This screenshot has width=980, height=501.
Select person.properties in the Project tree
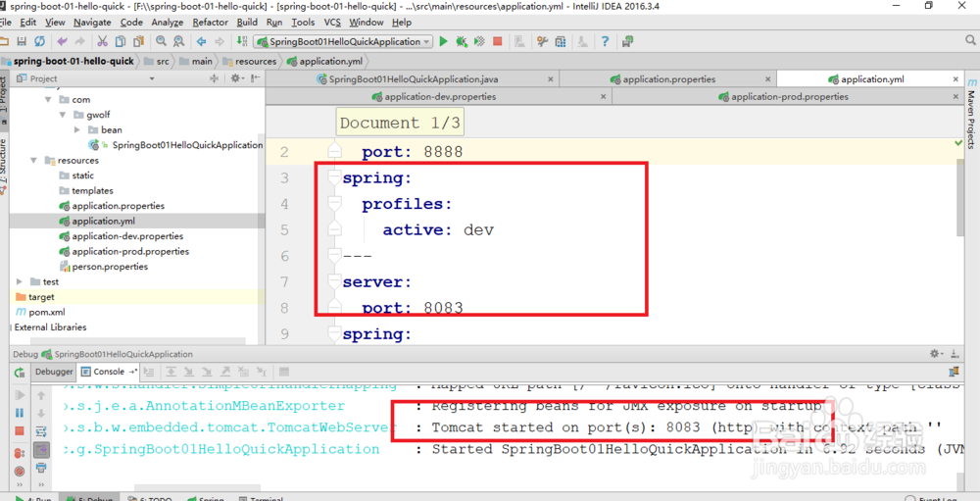click(x=104, y=267)
